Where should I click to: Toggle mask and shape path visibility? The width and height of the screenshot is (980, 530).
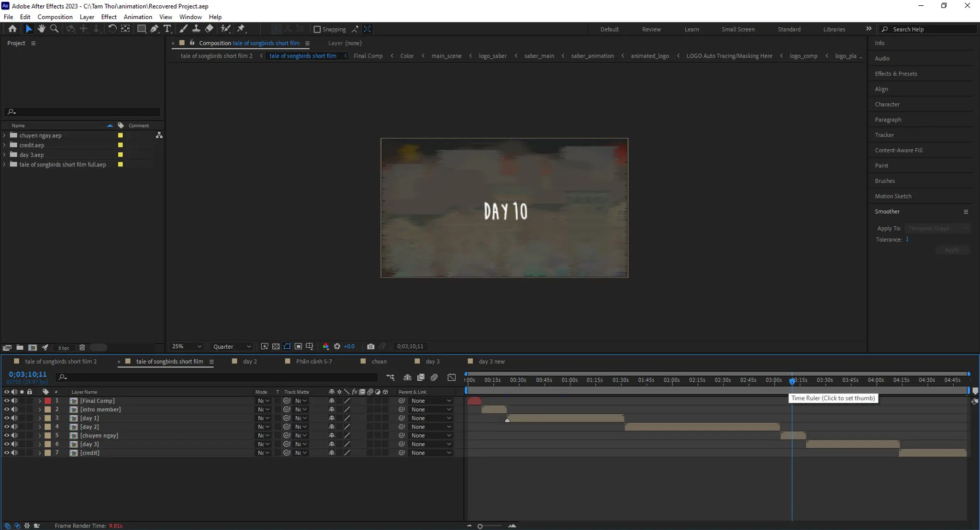[x=287, y=346]
